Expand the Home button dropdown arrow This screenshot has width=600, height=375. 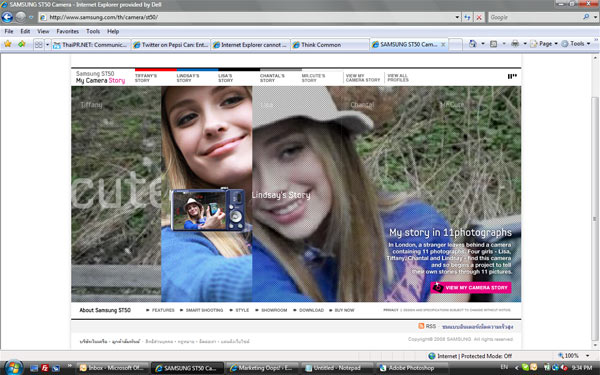[483, 44]
